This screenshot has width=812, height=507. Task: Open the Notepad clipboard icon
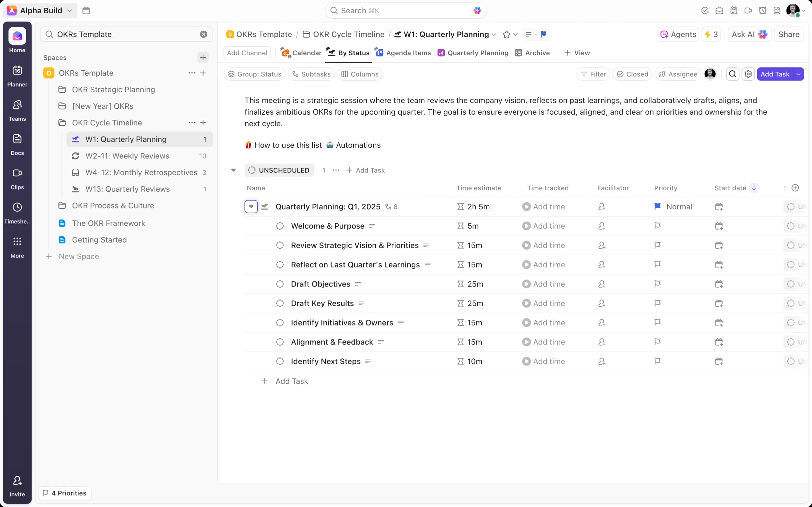pos(733,10)
